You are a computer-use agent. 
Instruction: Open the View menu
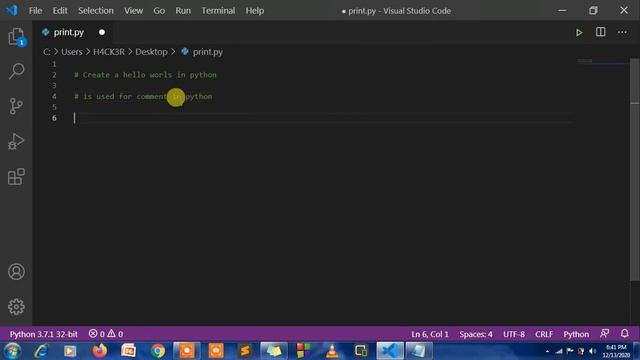(133, 11)
